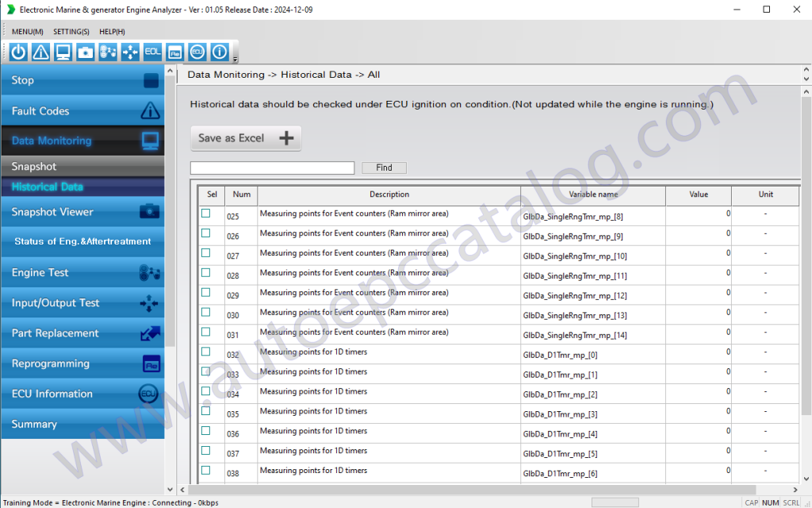Click horizontal scrollbar left arrow
Image resolution: width=812 pixels, height=508 pixels.
pyautogui.click(x=182, y=489)
